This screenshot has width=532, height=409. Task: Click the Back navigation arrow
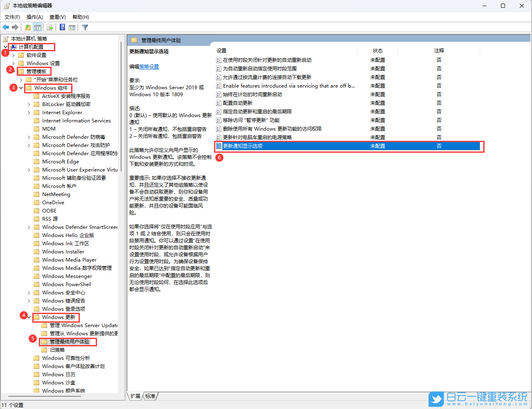6,27
